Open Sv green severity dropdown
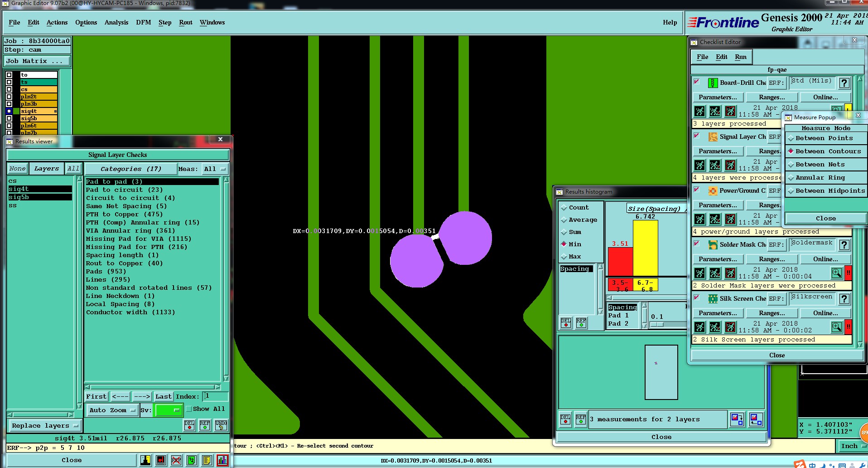 (x=169, y=410)
